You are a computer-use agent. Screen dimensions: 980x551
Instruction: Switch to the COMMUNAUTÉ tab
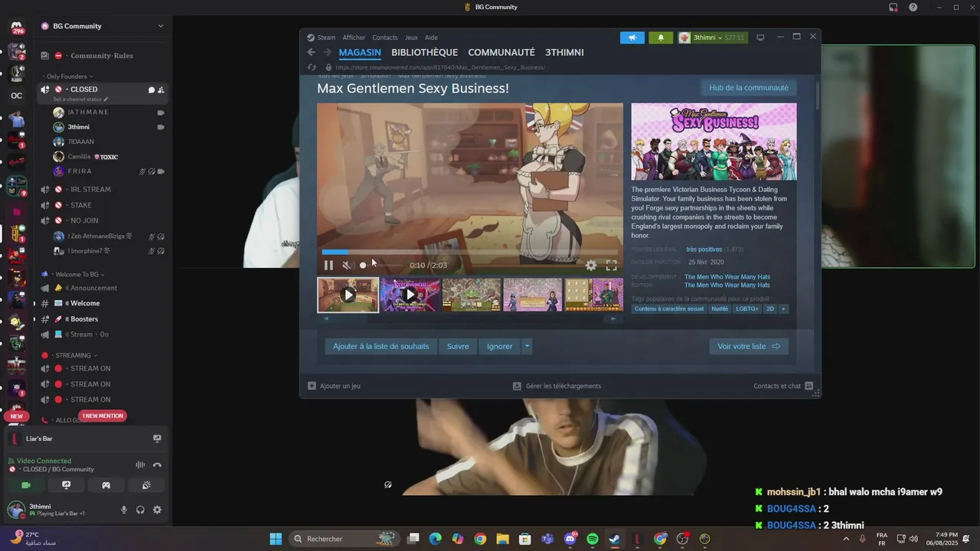[501, 52]
